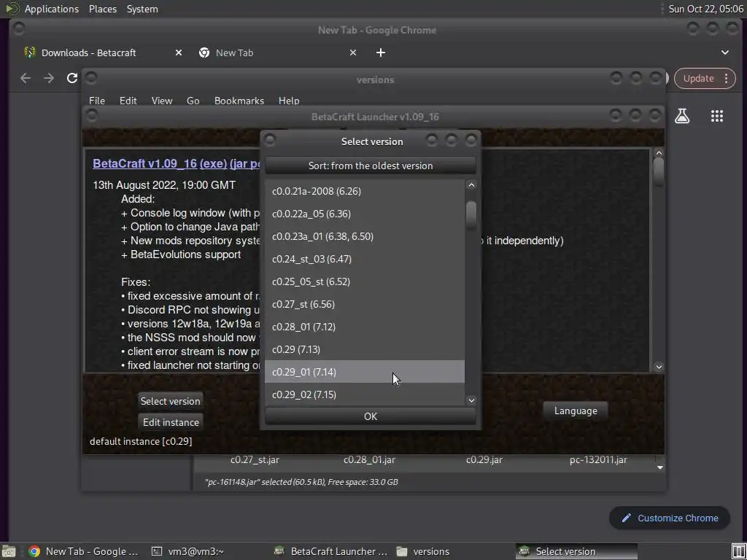Click Customize Chrome button
Screen dimensions: 747x560
tap(670, 518)
